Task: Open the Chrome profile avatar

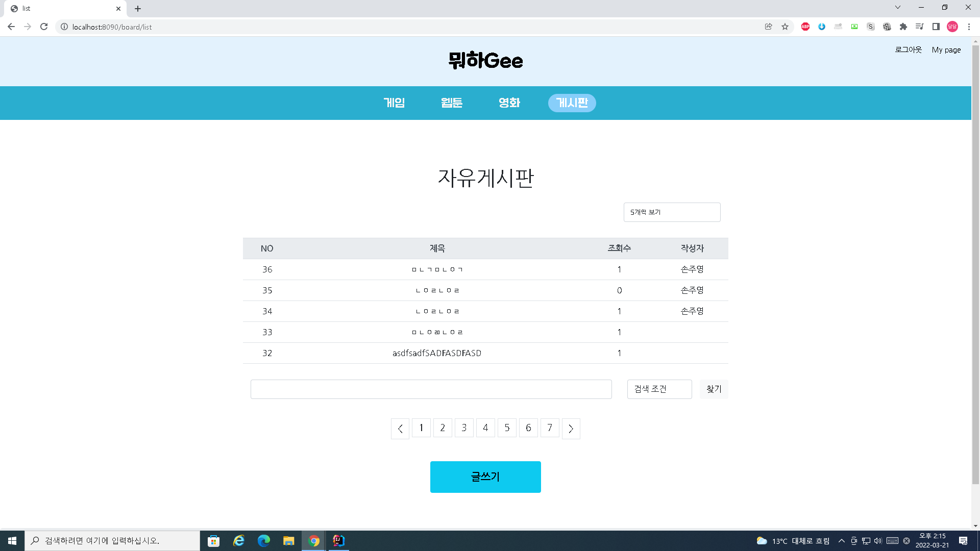Action: 952,27
